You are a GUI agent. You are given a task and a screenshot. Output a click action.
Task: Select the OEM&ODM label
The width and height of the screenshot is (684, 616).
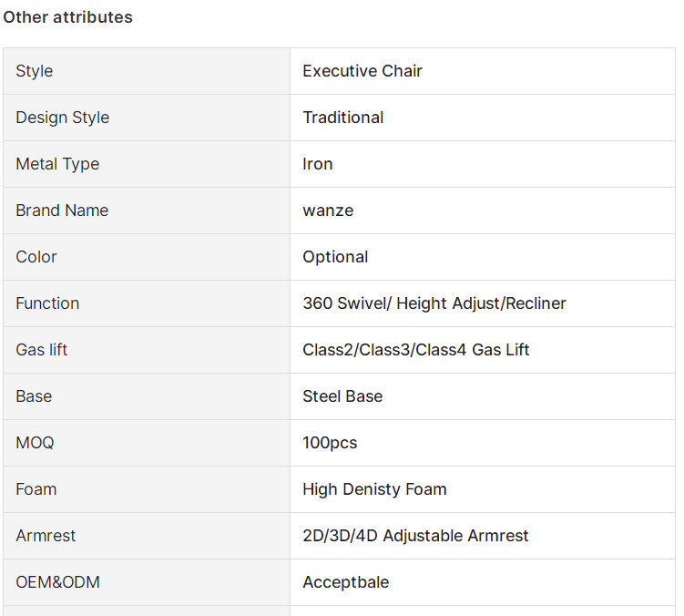[x=57, y=582]
